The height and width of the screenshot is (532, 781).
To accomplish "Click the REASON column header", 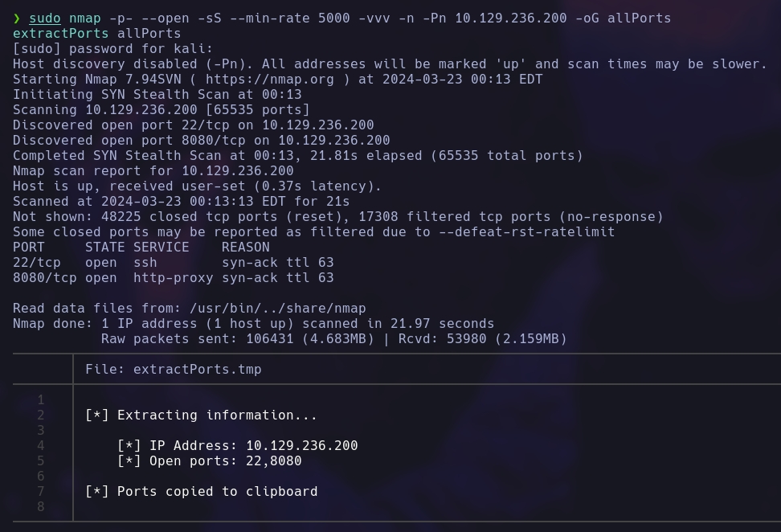I will click(x=245, y=248).
